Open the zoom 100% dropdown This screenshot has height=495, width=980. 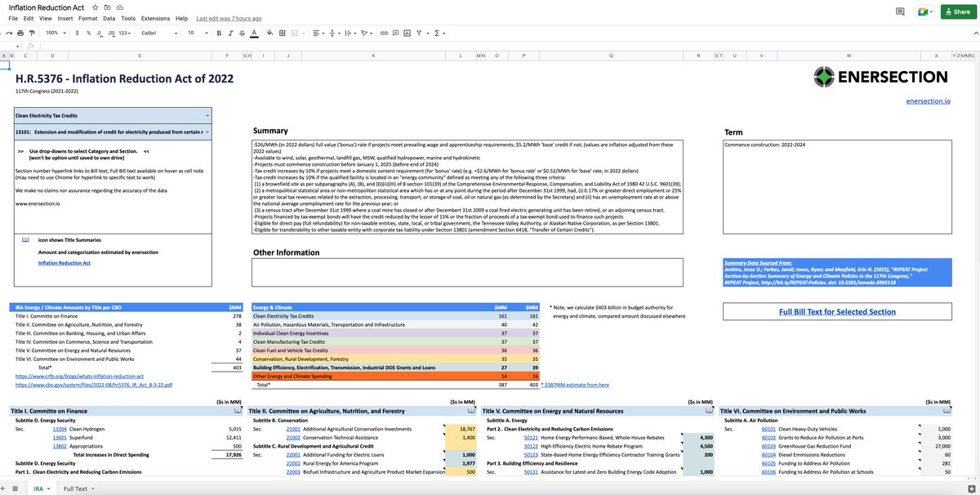click(56, 33)
